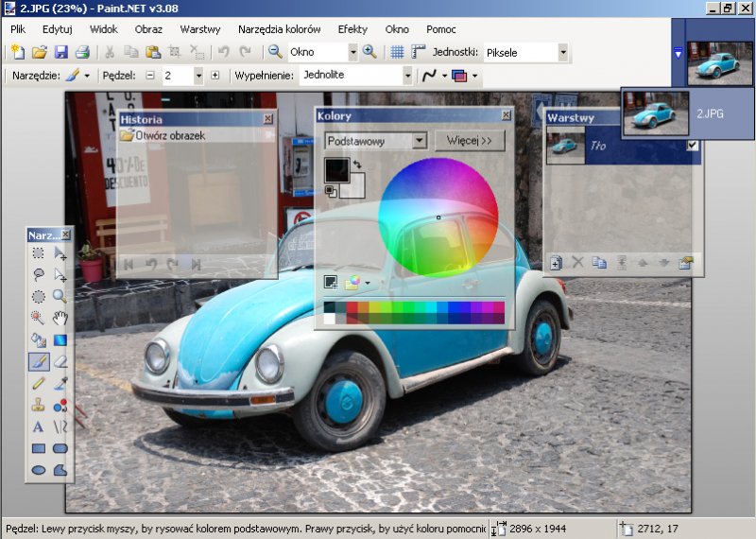
Task: Open the Warstwy menu
Action: pyautogui.click(x=199, y=29)
